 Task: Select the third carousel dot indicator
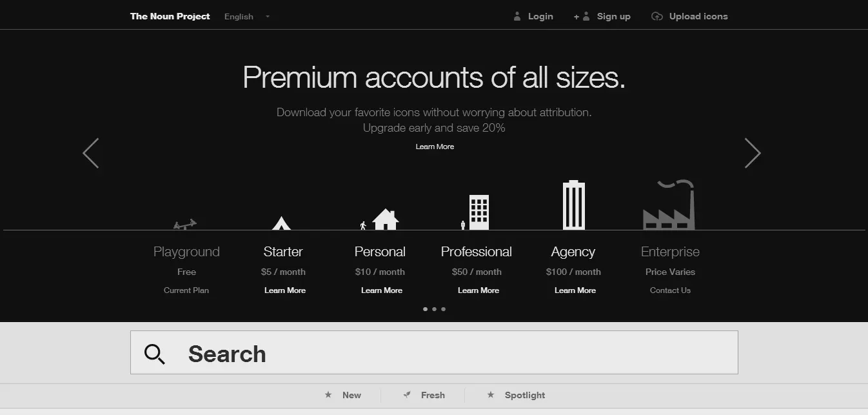click(443, 309)
